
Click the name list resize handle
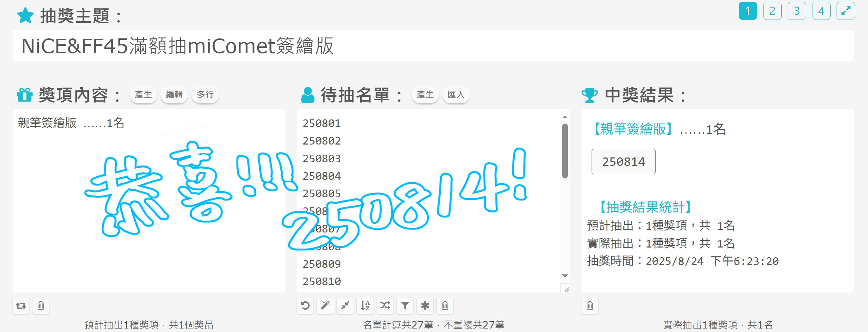pyautogui.click(x=566, y=289)
